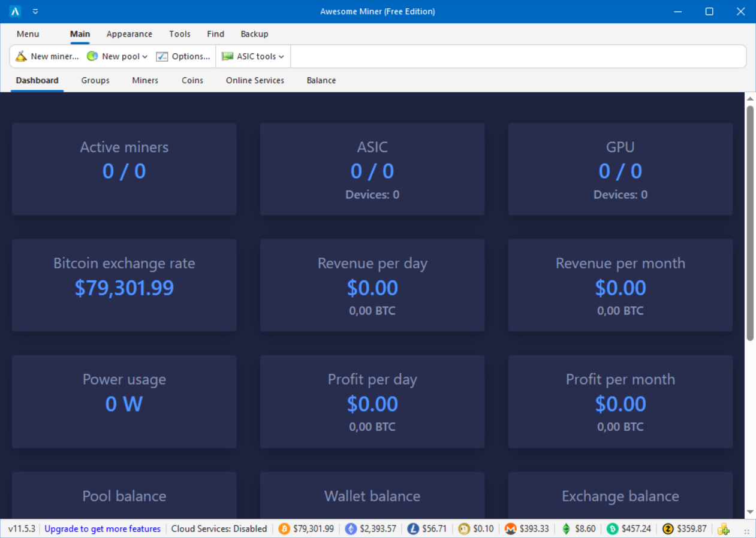756x538 pixels.
Task: Open the Upgrade to get more features link
Action: 103,528
